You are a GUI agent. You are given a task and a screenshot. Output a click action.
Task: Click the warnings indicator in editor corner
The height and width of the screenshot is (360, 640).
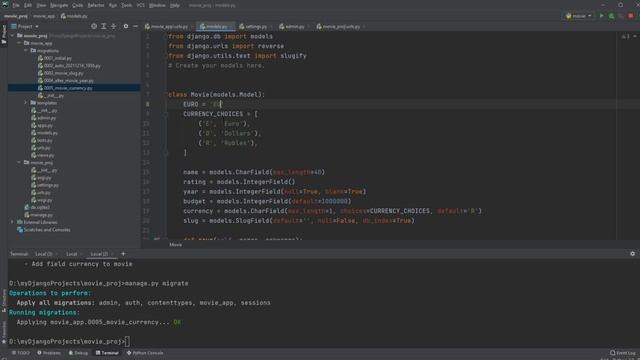point(625,36)
